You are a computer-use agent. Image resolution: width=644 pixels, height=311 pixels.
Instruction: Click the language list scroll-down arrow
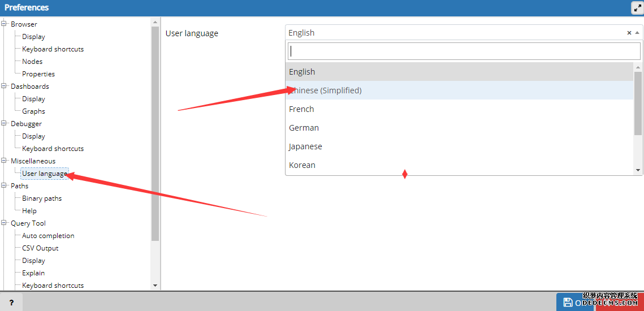[x=638, y=170]
